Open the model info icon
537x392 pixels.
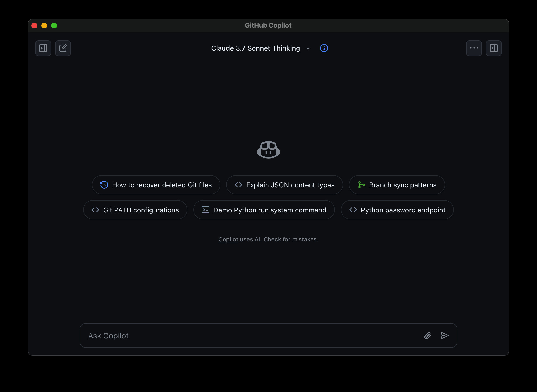click(324, 48)
